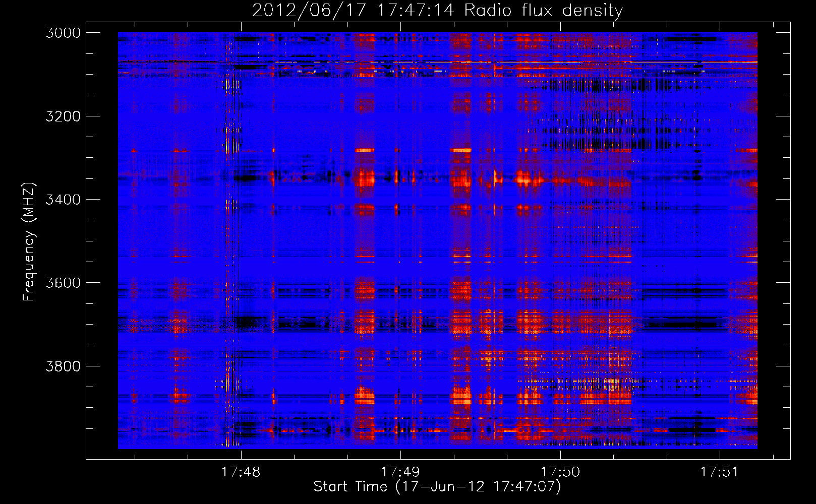Viewport: 816px width, 504px height.
Task: Click the 17:50 time axis label
Action: [x=560, y=472]
